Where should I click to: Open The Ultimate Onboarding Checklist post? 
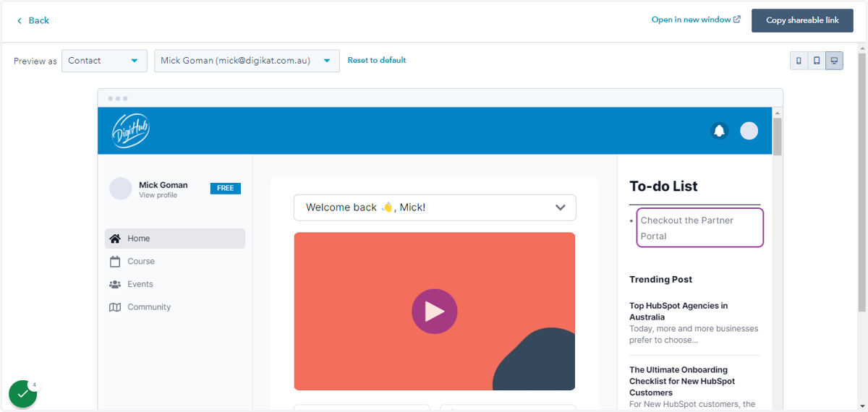click(682, 381)
